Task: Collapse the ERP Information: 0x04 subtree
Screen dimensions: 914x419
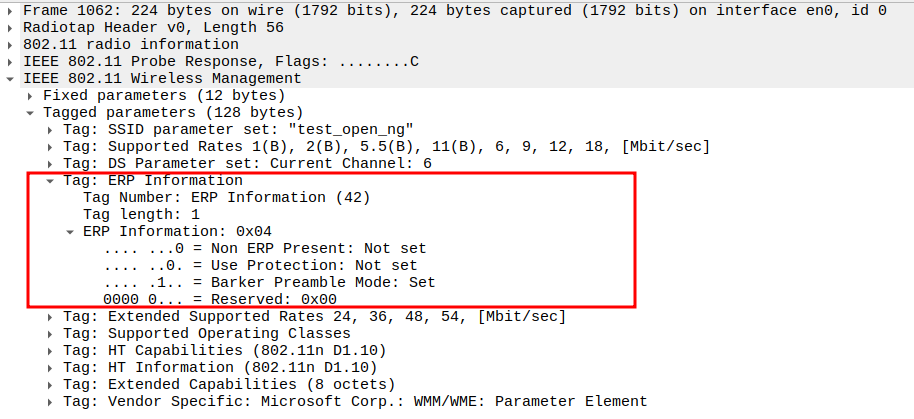Action: click(70, 232)
